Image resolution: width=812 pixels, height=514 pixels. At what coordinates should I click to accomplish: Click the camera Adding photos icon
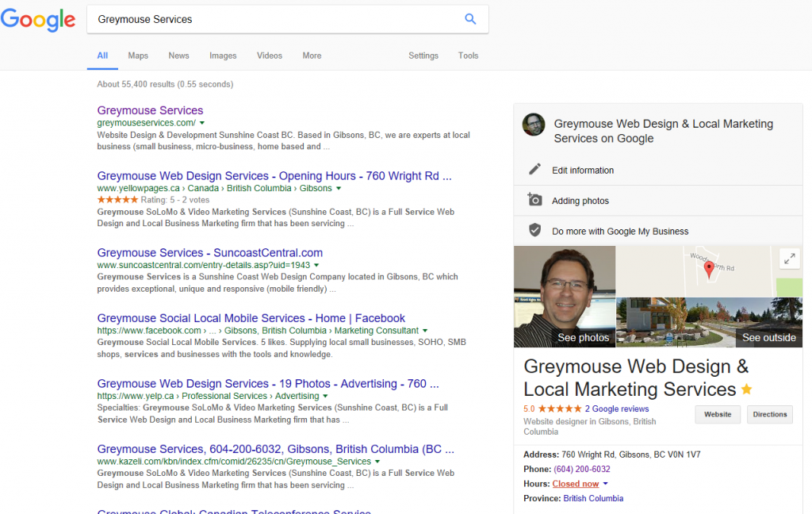tap(534, 199)
